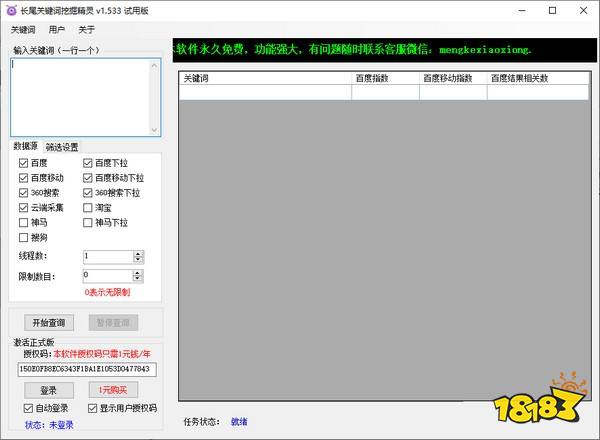The width and height of the screenshot is (600, 440).
Task: Click the 1元购买 button
Action: tap(113, 390)
